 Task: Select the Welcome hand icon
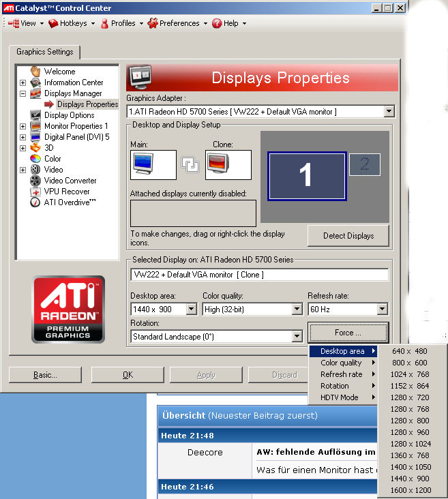(x=35, y=72)
